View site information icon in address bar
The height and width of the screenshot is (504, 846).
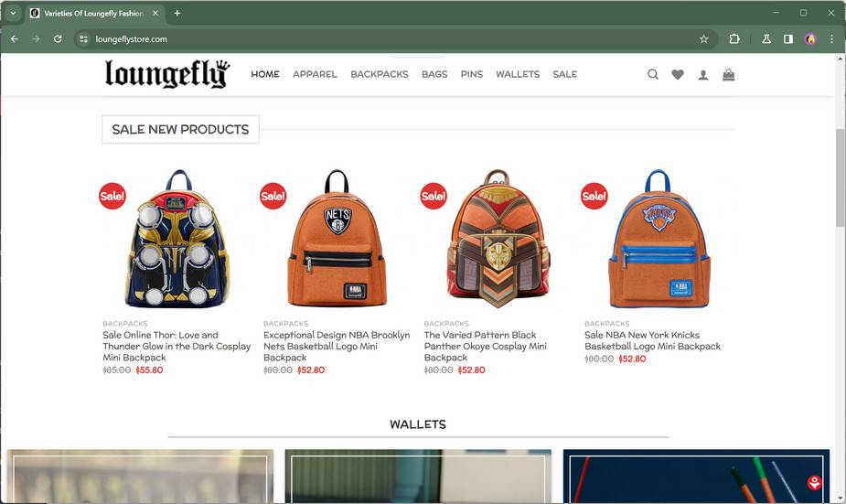tap(83, 38)
